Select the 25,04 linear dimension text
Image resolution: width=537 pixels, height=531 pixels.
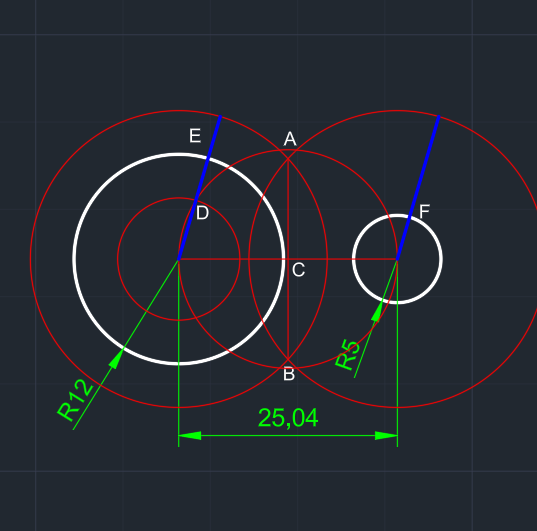288,418
